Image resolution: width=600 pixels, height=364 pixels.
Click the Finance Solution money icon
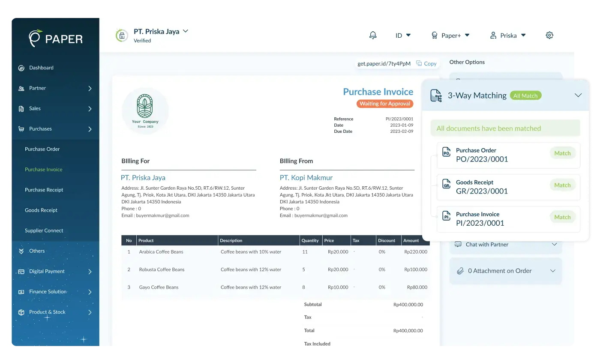click(21, 292)
